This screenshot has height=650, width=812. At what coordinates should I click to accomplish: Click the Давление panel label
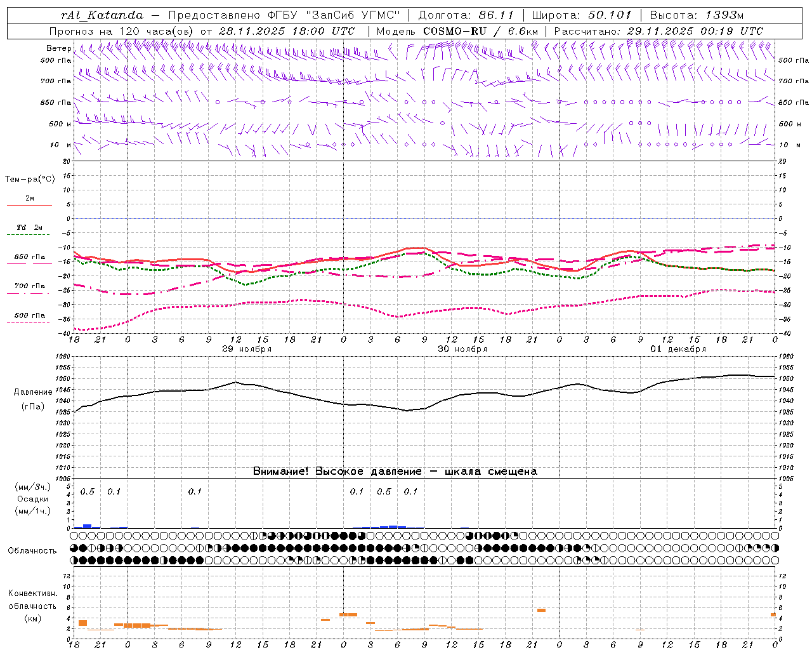[33, 392]
